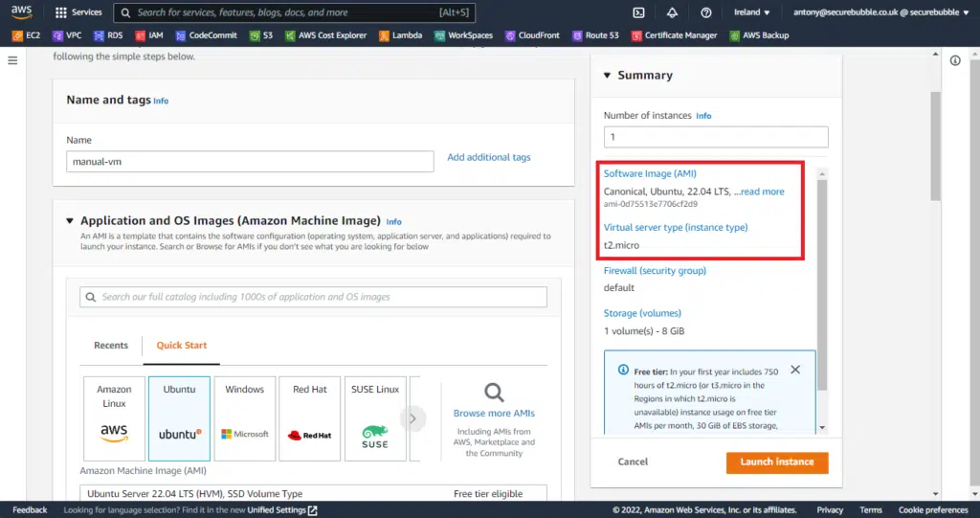Open the Ireland region dropdown
Image resolution: width=980 pixels, height=518 pixels.
[752, 12]
